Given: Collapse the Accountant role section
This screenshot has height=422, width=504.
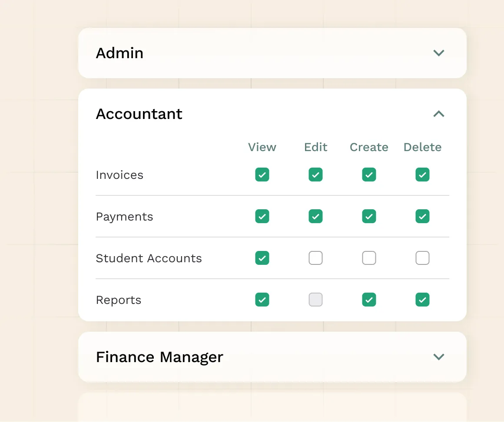Looking at the screenshot, I should point(439,114).
